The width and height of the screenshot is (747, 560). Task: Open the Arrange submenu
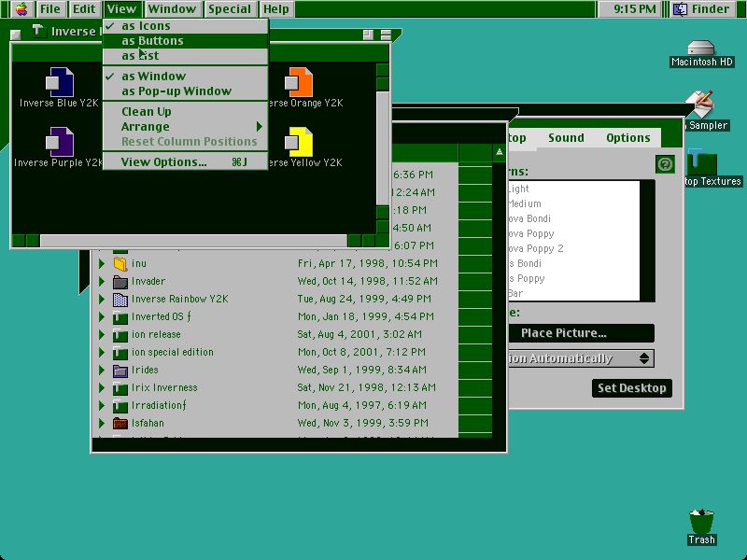[x=185, y=127]
